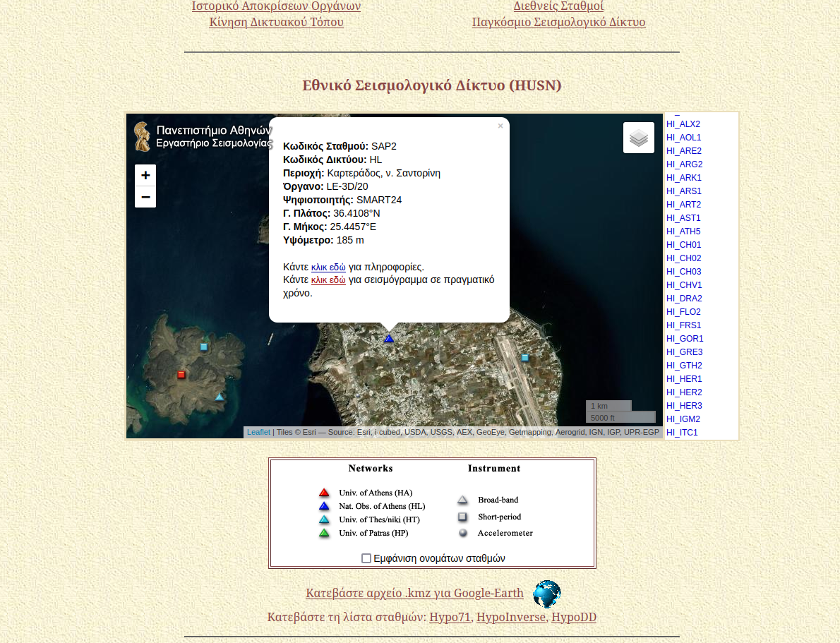Image resolution: width=840 pixels, height=643 pixels.
Task: Click the Broad-band triangle legend icon
Action: pyautogui.click(x=463, y=500)
